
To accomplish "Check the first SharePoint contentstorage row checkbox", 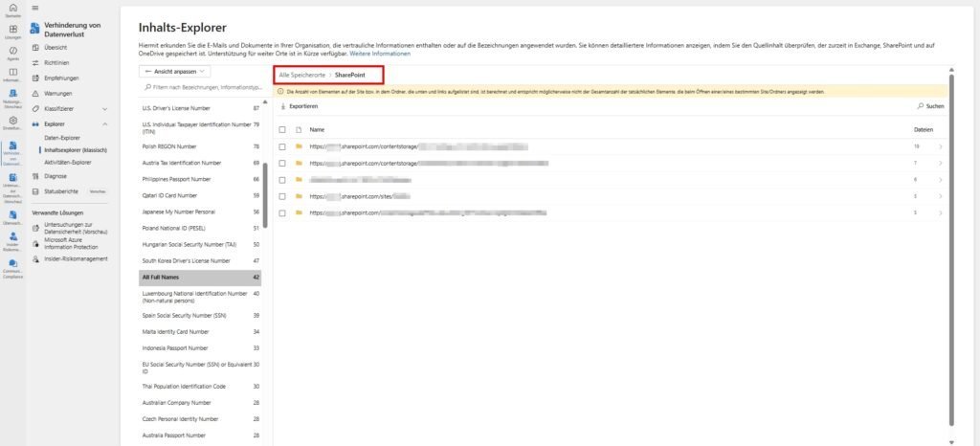I will click(x=282, y=146).
